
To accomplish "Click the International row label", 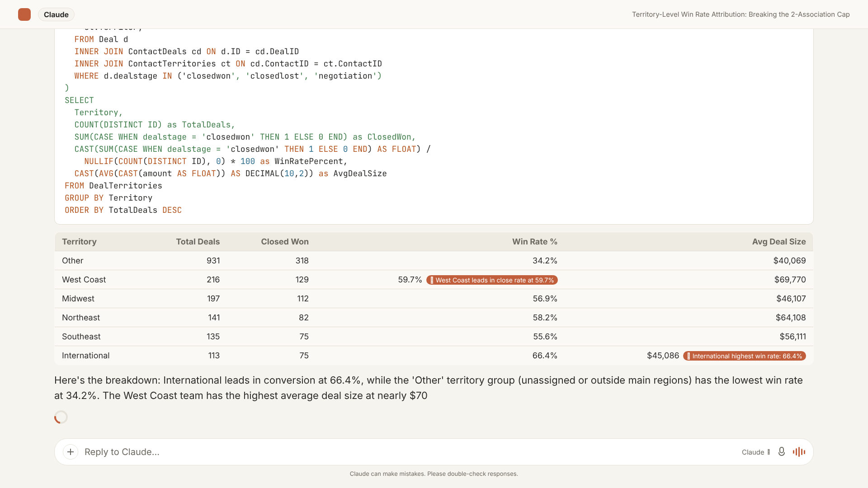I will coord(86,356).
